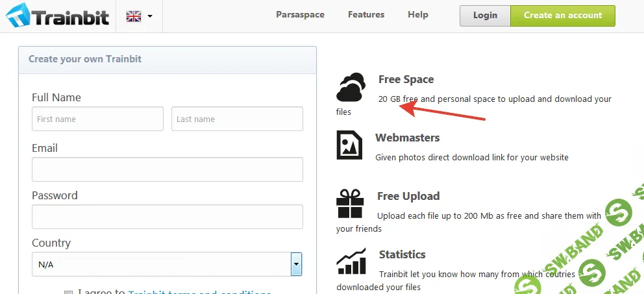
Task: Click the UK flag language icon
Action: 133,16
